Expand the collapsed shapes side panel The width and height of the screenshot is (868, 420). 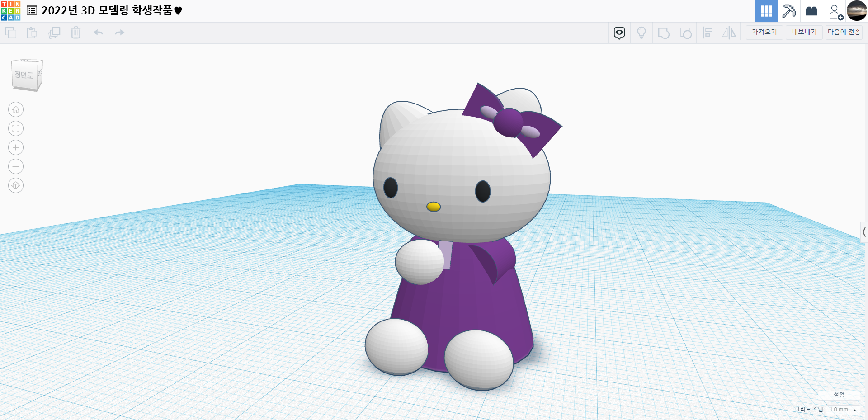tap(864, 232)
